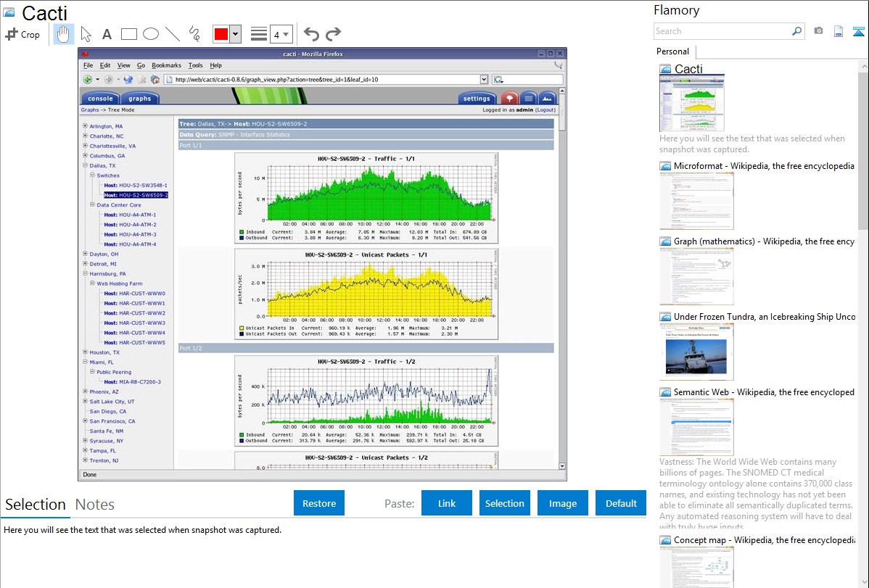Screen dimensions: 869x588
Task: Click into the Flamory search field
Action: (722, 31)
